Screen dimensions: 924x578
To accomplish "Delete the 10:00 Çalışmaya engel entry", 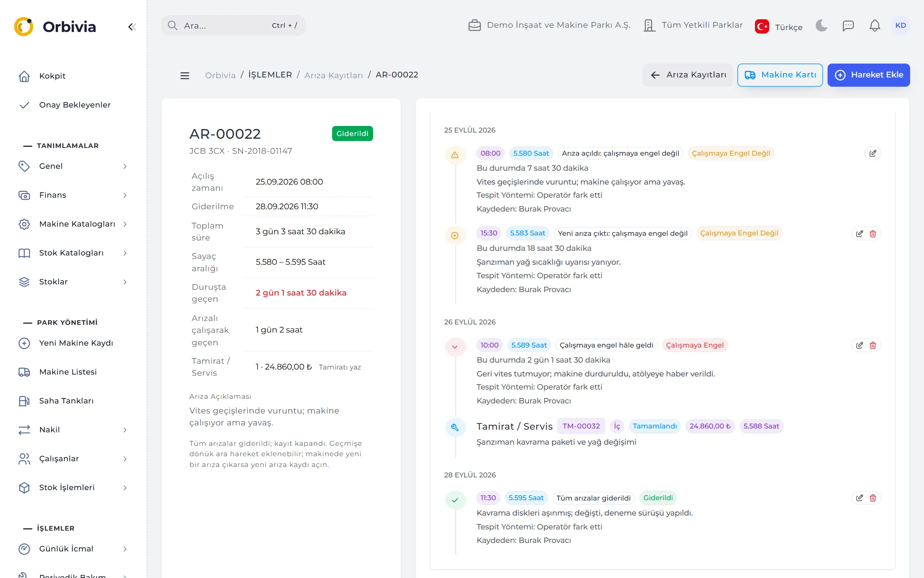I will (x=873, y=345).
